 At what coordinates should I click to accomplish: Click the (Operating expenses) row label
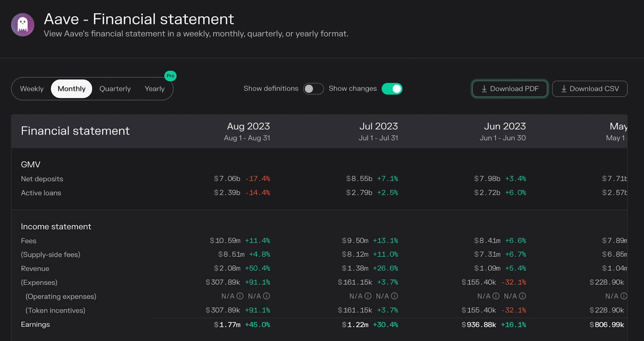[61, 296]
